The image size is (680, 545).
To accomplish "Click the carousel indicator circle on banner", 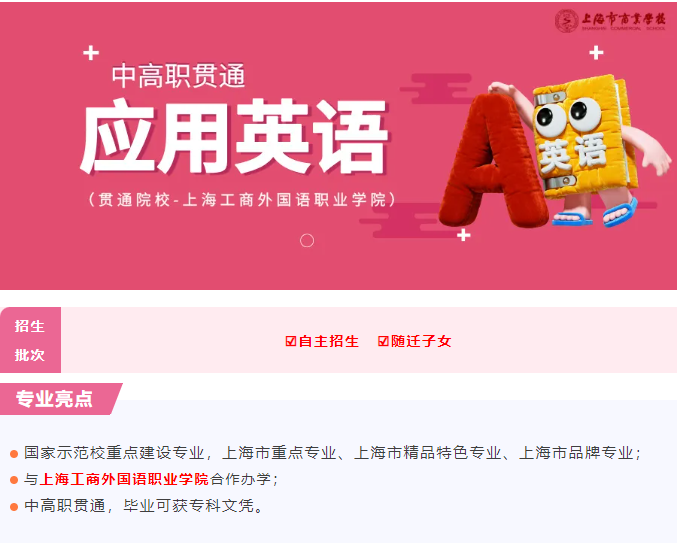I will click(x=307, y=240).
